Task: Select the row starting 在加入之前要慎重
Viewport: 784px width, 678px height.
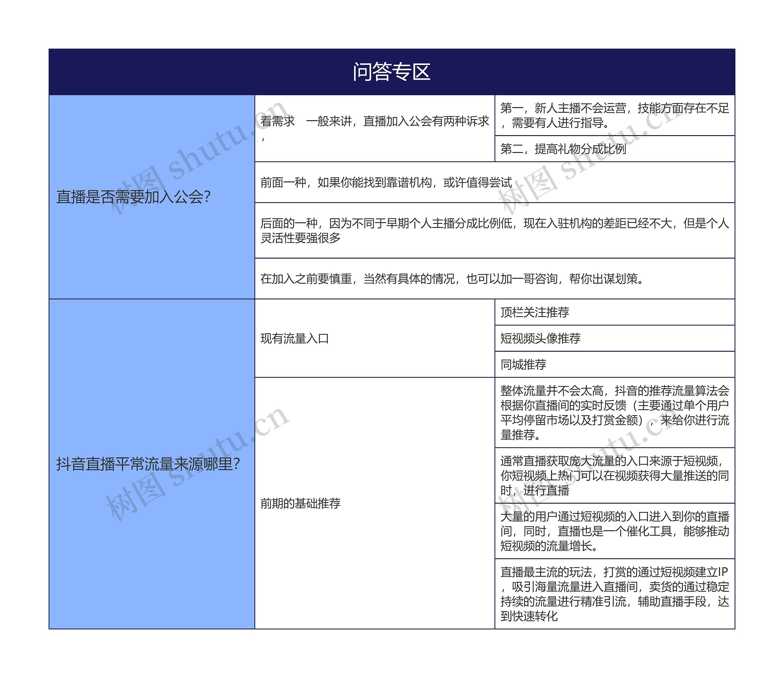Action: 495,278
